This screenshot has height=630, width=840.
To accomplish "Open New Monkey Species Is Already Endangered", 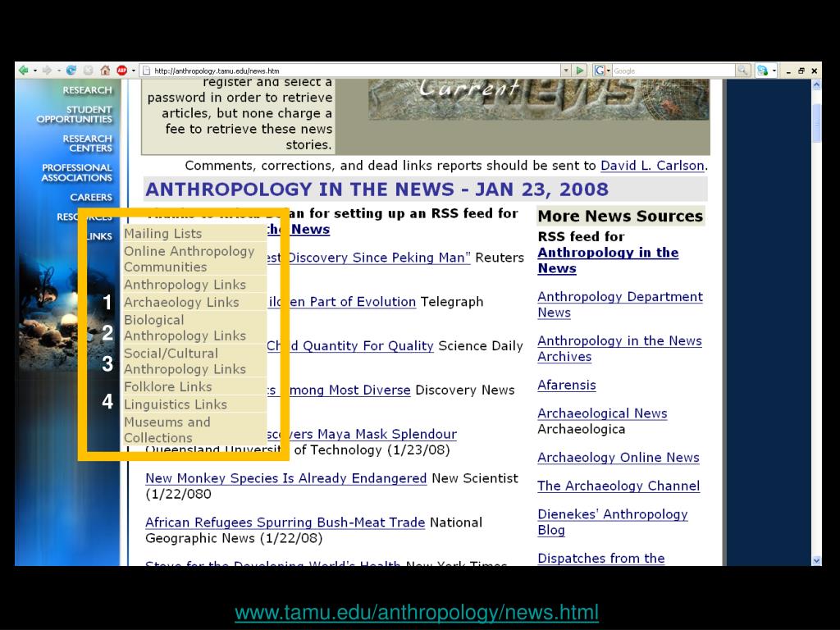I will pos(285,478).
